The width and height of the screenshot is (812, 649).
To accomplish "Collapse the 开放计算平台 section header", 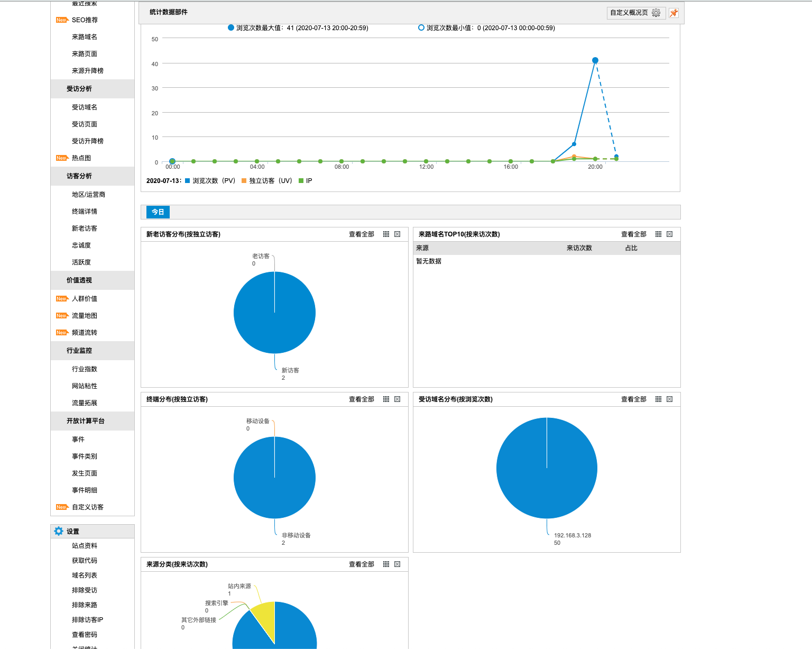I will pyautogui.click(x=93, y=421).
